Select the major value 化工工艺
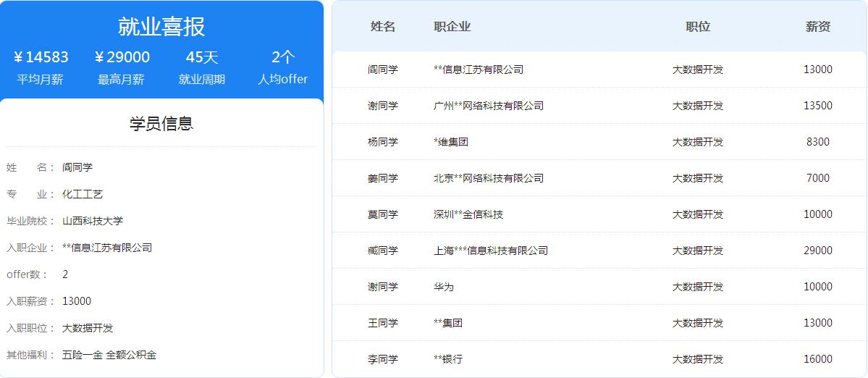The height and width of the screenshot is (378, 868). pos(83,194)
